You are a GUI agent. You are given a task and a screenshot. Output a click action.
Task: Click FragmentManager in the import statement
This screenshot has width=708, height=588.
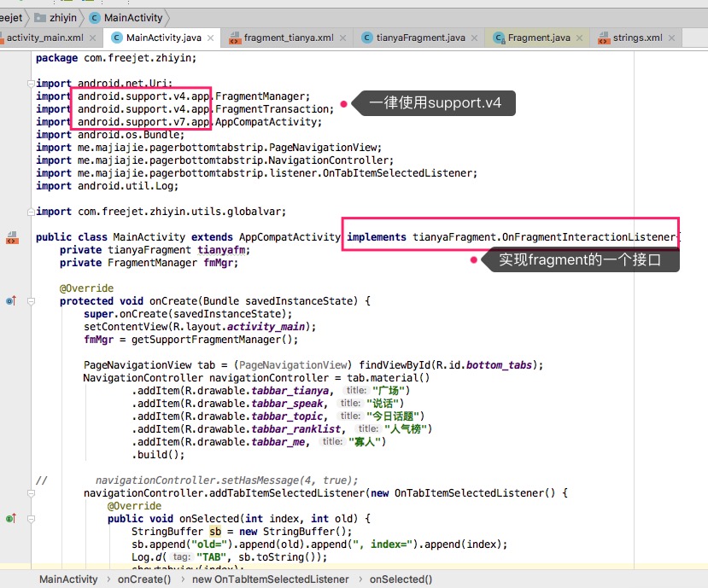(260, 96)
